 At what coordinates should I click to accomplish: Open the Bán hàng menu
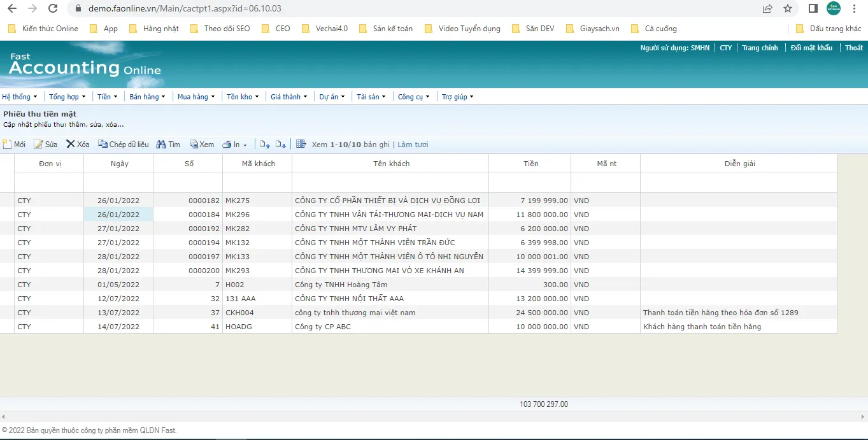coord(147,97)
